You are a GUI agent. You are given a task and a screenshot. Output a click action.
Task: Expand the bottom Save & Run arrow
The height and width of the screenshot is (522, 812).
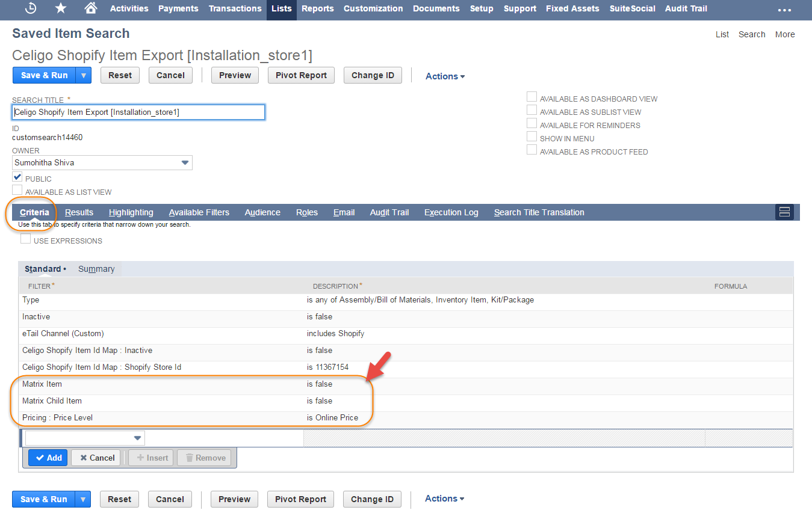click(83, 499)
